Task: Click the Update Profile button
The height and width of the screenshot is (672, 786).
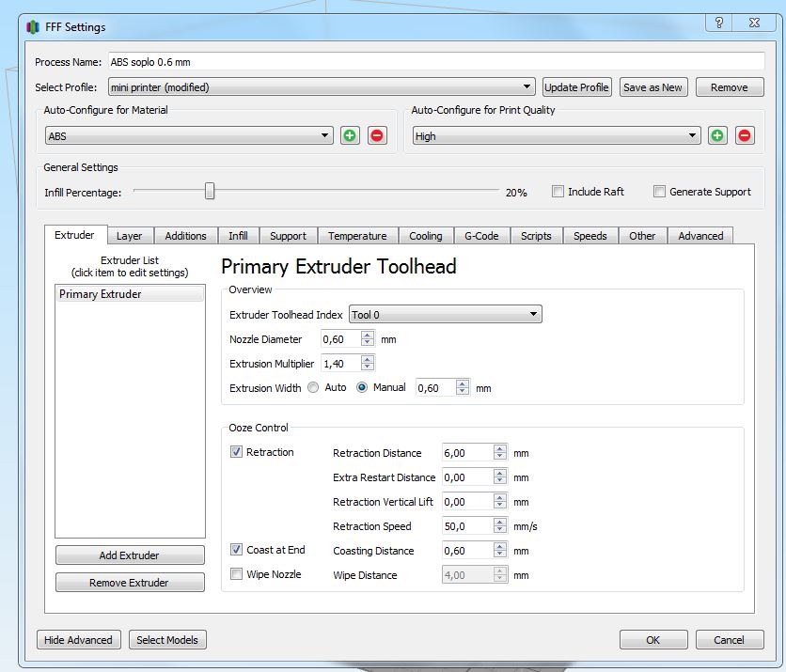Action: (576, 87)
